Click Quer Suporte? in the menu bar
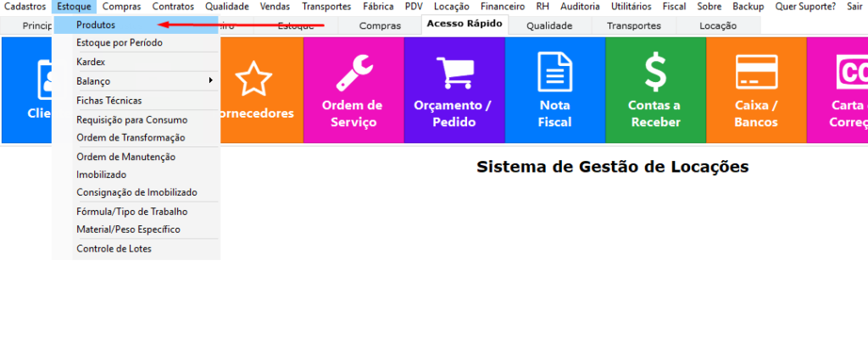The height and width of the screenshot is (359, 868). pos(805,6)
